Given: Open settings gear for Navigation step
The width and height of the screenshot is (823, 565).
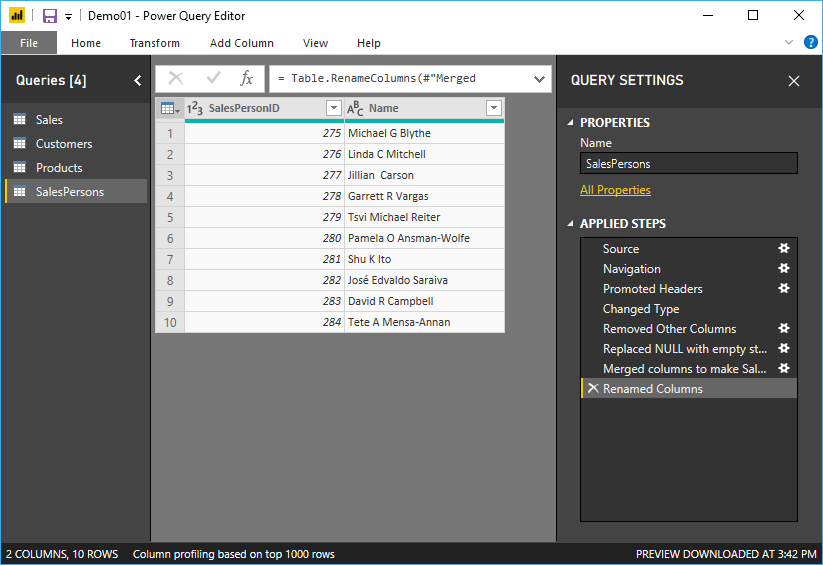Looking at the screenshot, I should point(784,268).
